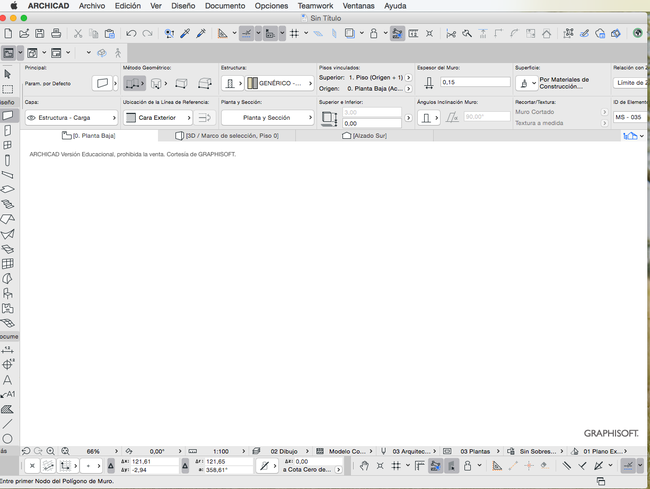Select the Arrow tool in toolbox
The height and width of the screenshot is (489, 650).
(7, 75)
